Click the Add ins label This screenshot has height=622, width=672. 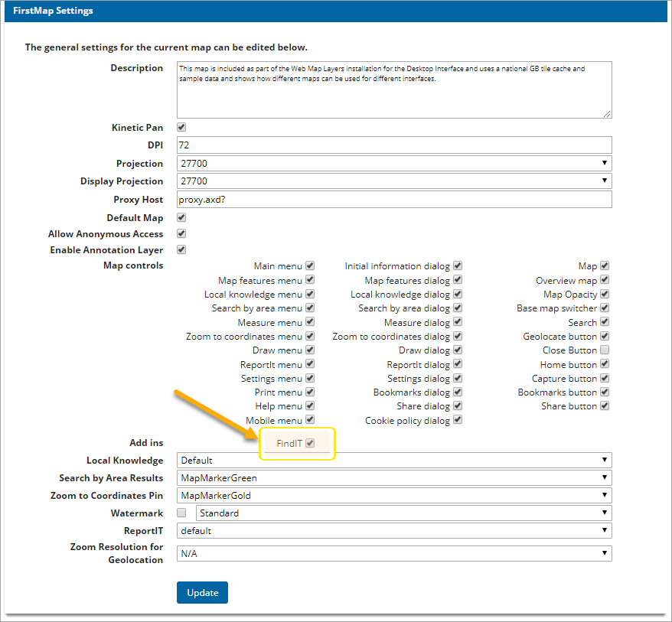(x=147, y=442)
